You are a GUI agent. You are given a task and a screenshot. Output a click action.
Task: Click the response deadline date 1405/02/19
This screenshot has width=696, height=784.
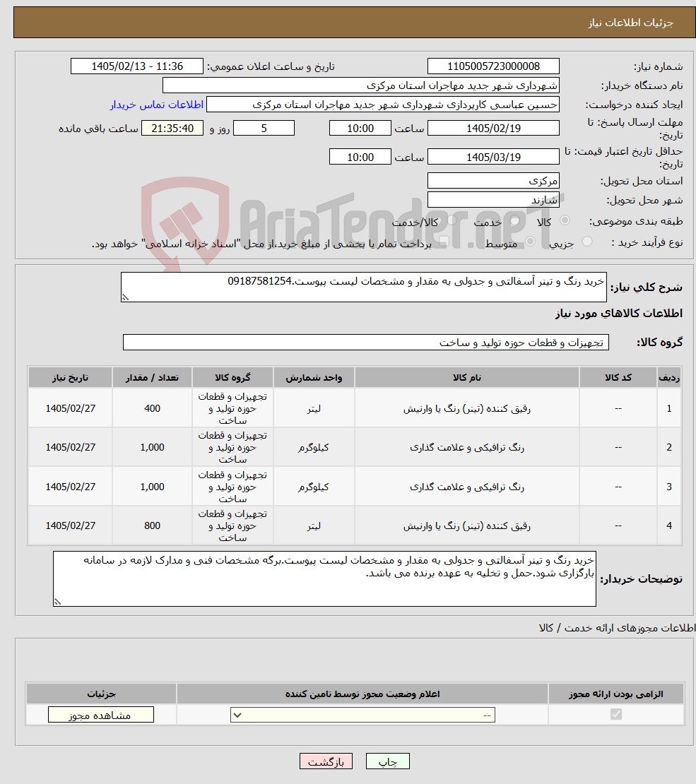coord(493,128)
